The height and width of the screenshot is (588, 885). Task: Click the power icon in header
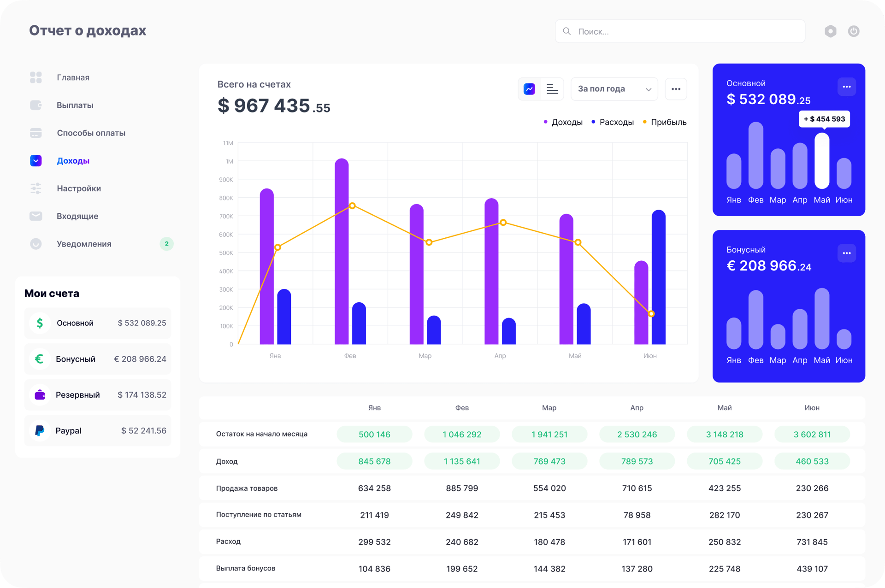853,31
